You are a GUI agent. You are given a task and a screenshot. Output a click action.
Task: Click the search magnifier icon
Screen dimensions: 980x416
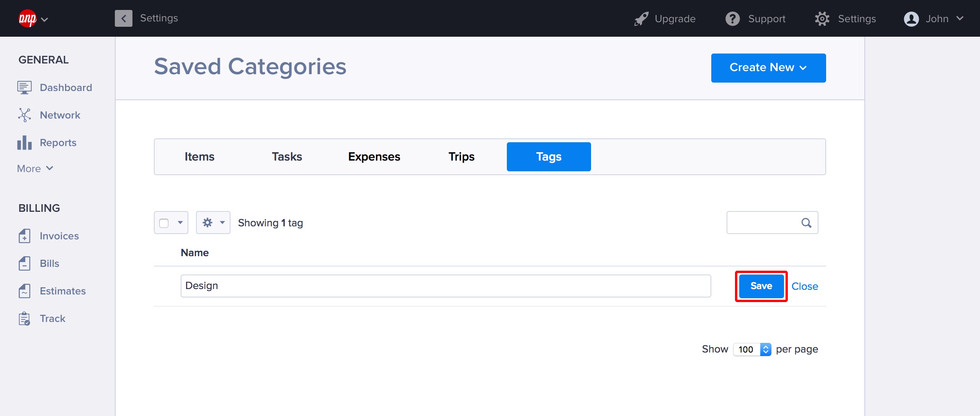click(806, 223)
